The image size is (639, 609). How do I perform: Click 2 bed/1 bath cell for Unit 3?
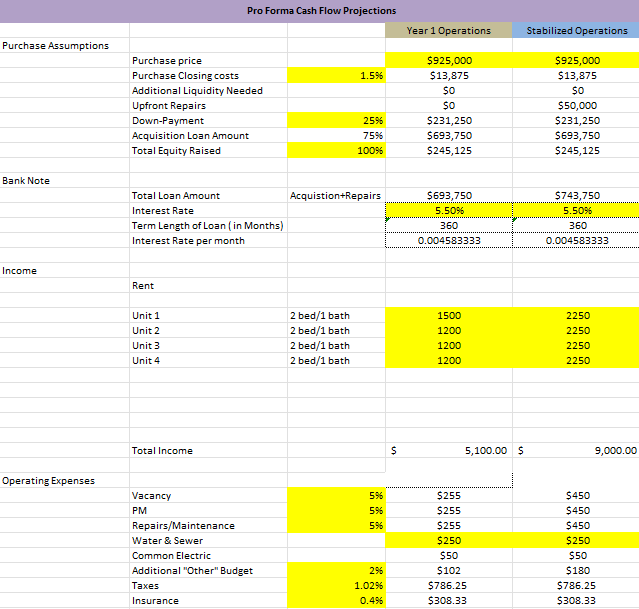336,346
